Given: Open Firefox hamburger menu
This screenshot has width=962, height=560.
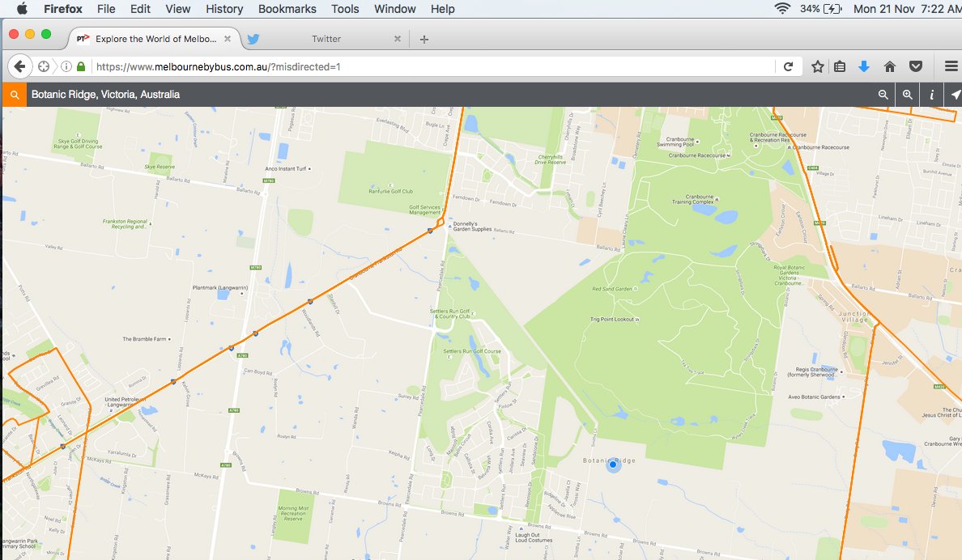Looking at the screenshot, I should (951, 66).
